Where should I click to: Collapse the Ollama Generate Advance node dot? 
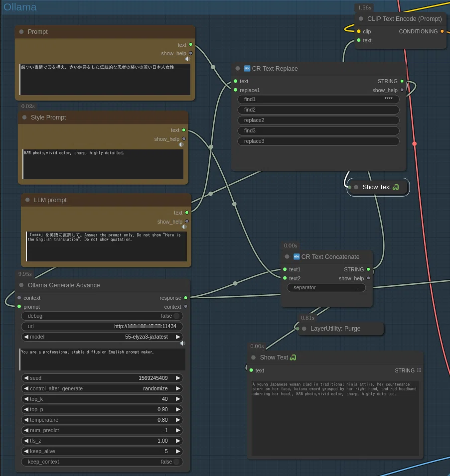click(x=21, y=285)
